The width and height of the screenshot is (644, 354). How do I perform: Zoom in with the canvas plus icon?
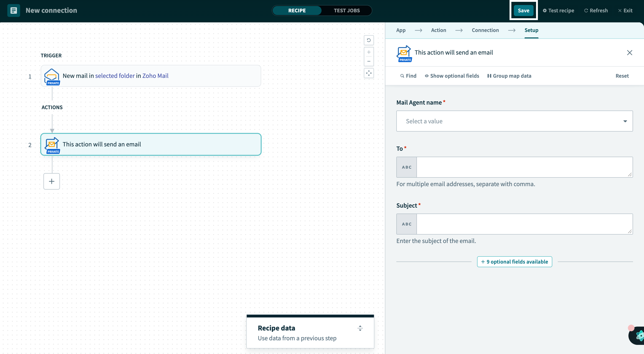pos(368,52)
